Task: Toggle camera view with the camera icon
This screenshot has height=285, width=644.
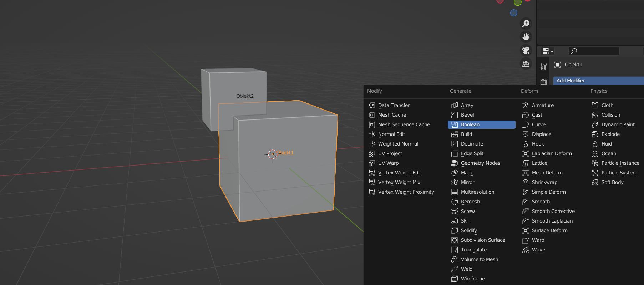Action: point(526,50)
